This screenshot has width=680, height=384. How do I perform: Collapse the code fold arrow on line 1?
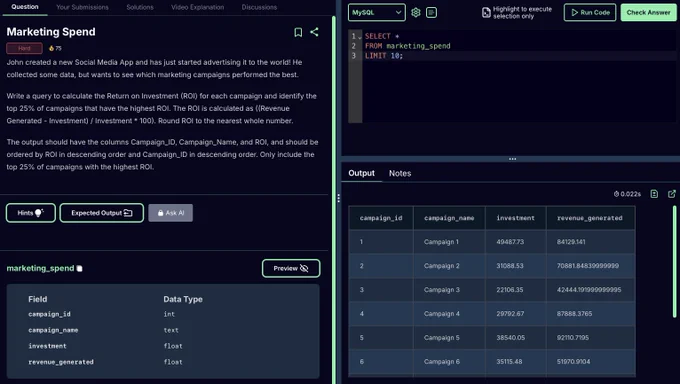pyautogui.click(x=360, y=37)
